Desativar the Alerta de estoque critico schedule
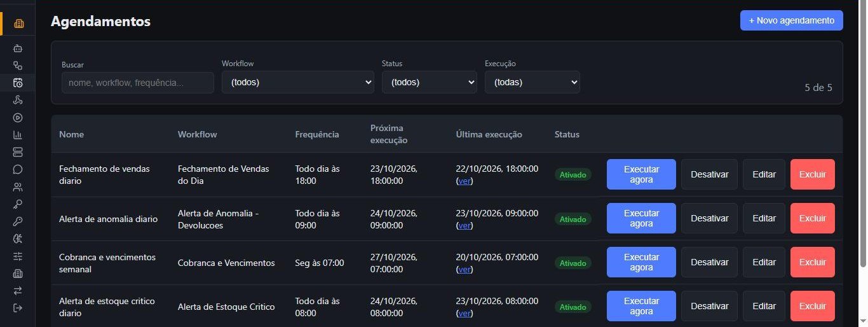The width and height of the screenshot is (868, 327). pos(710,306)
